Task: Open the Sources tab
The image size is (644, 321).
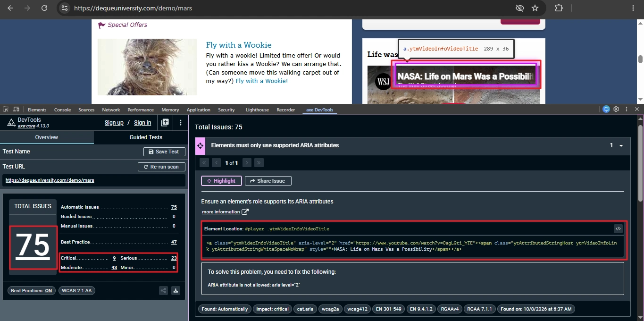Action: (86, 110)
